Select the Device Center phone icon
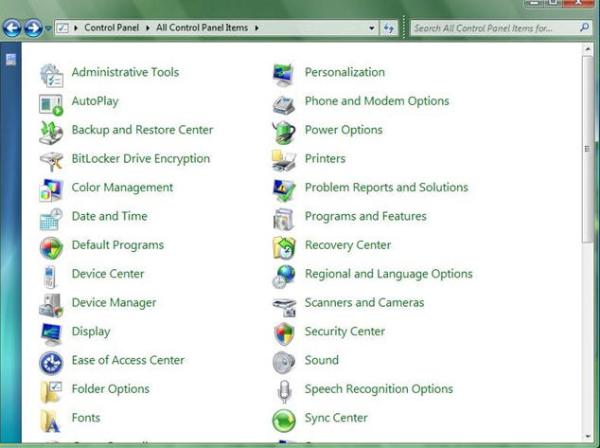 (50, 277)
